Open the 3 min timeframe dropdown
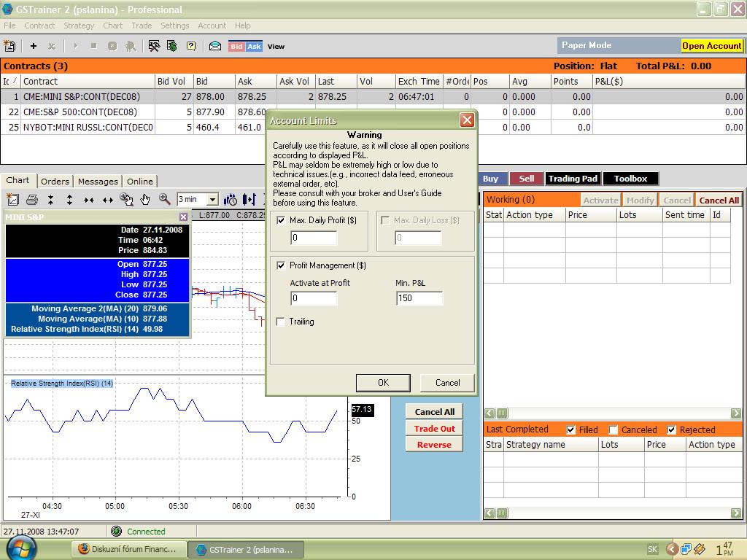Image resolution: width=747 pixels, height=560 pixels. 212,199
